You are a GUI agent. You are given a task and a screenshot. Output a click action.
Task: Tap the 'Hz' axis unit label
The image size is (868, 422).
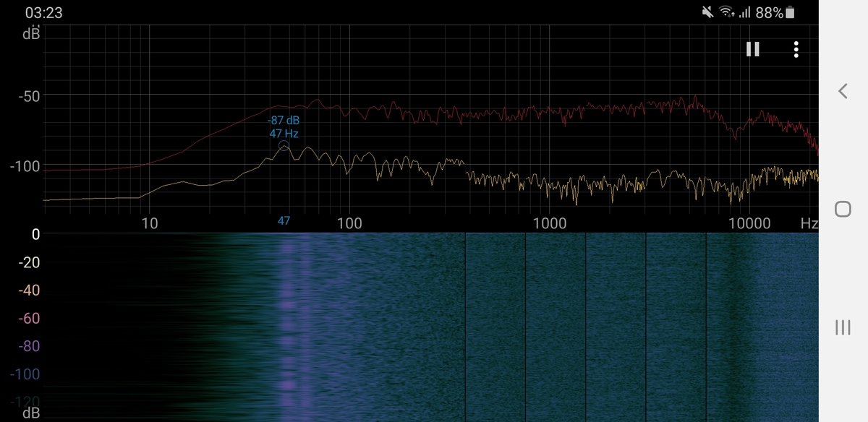point(809,224)
